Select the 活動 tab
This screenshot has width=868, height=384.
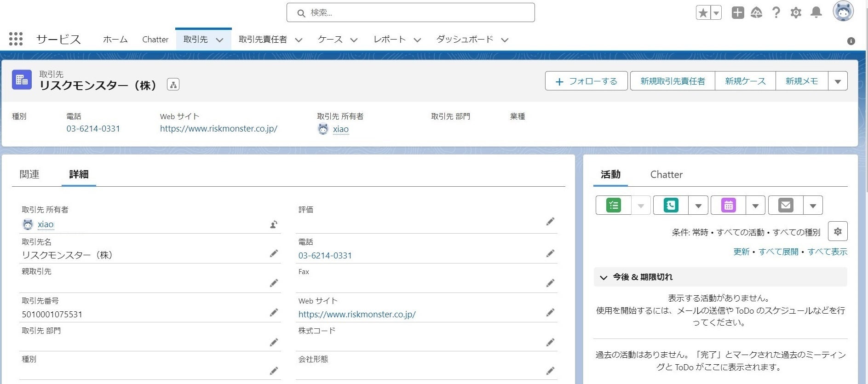(x=610, y=174)
